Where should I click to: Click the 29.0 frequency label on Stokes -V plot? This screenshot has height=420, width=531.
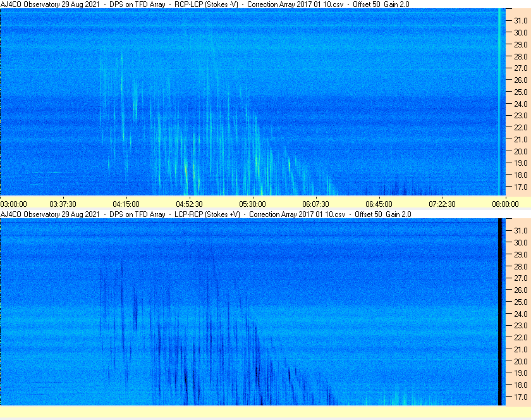(521, 44)
